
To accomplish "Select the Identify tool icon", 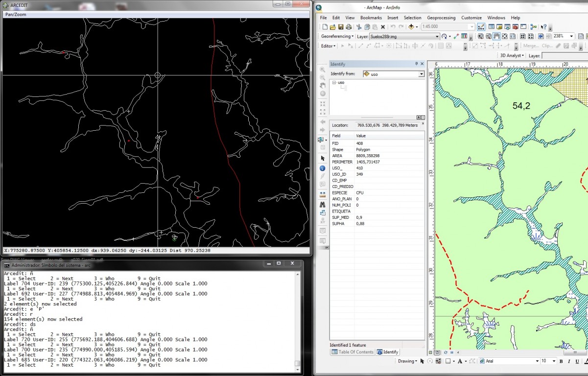I will [x=323, y=168].
